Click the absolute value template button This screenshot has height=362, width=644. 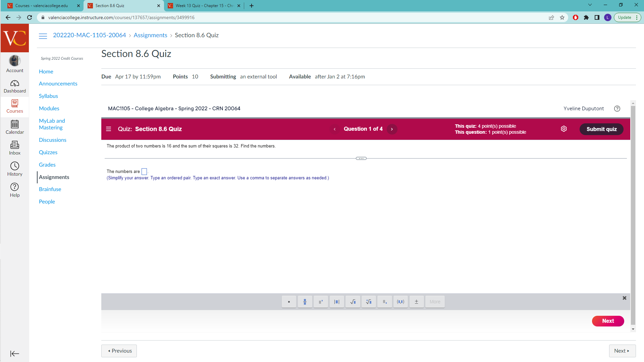(x=337, y=302)
